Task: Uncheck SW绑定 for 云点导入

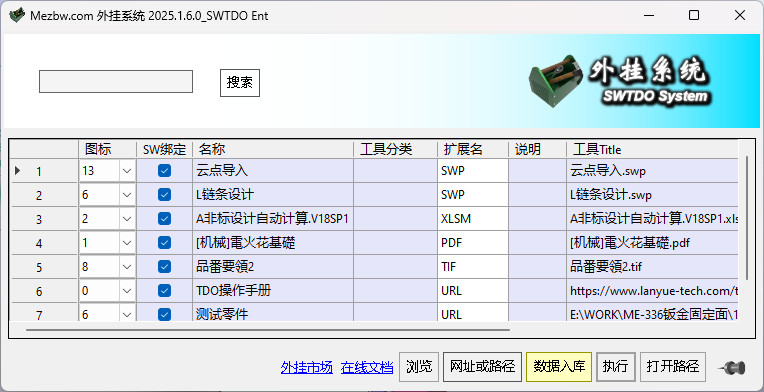Action: [x=165, y=171]
